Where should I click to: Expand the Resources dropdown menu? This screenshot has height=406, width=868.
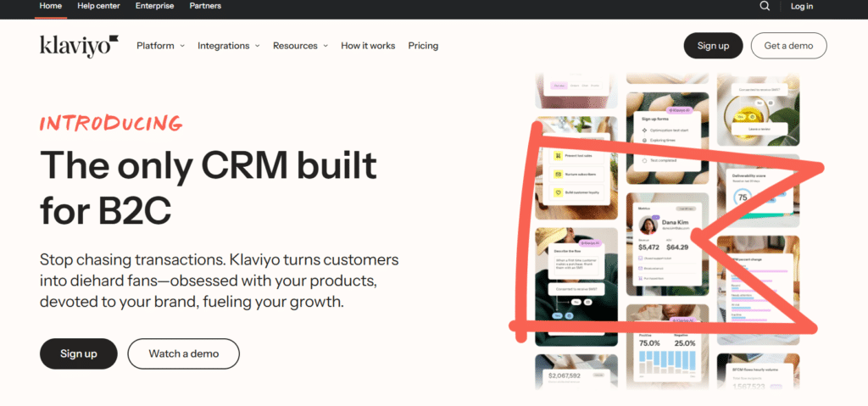point(301,46)
